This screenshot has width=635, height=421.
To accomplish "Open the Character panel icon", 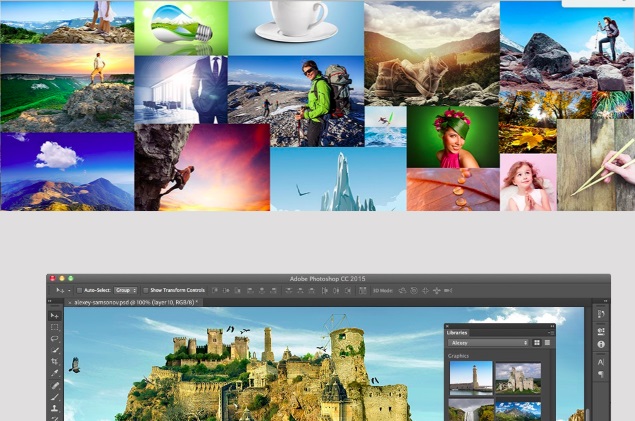I will [x=601, y=363].
